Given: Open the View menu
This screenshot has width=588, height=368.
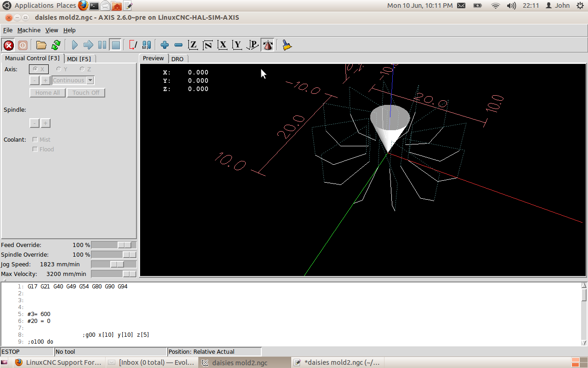Looking at the screenshot, I should tap(51, 30).
